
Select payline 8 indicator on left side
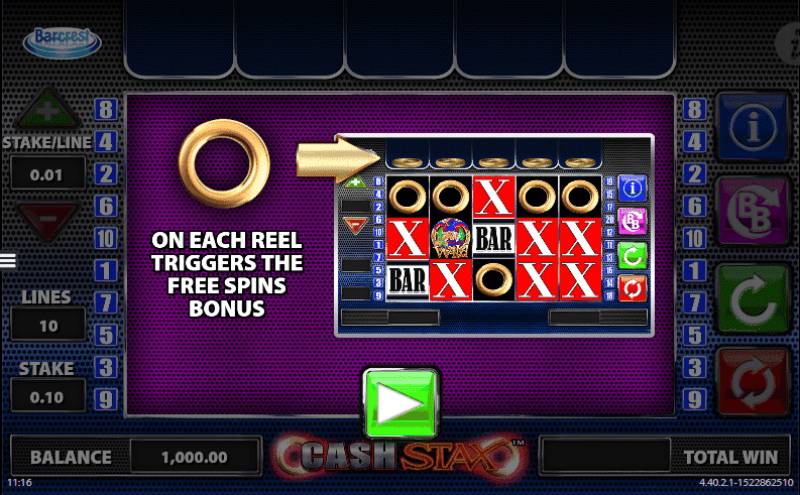pos(106,110)
